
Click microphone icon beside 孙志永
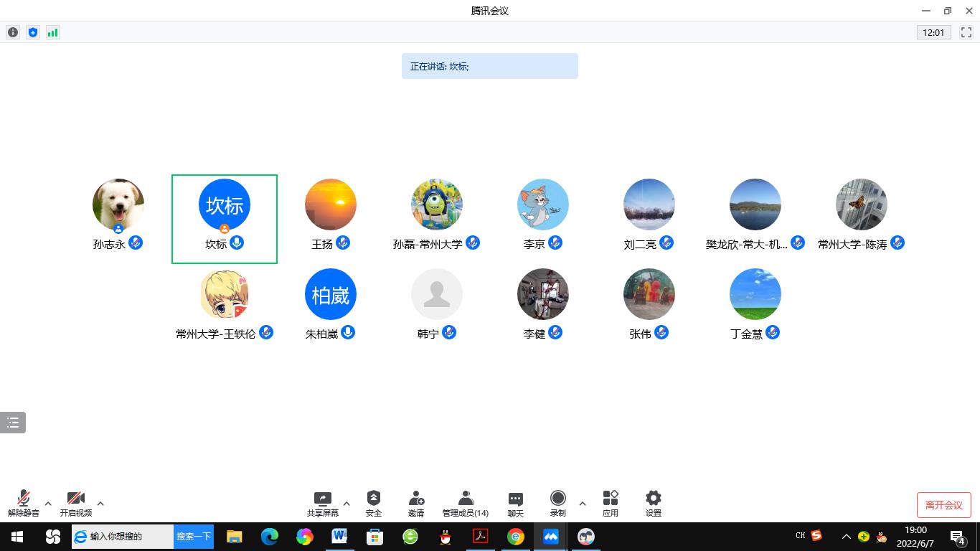pyautogui.click(x=136, y=242)
